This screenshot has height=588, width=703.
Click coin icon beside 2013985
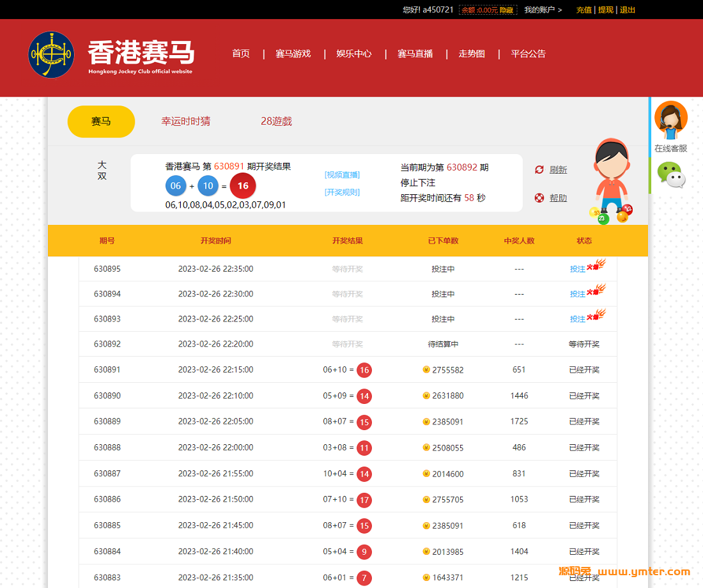tap(426, 551)
